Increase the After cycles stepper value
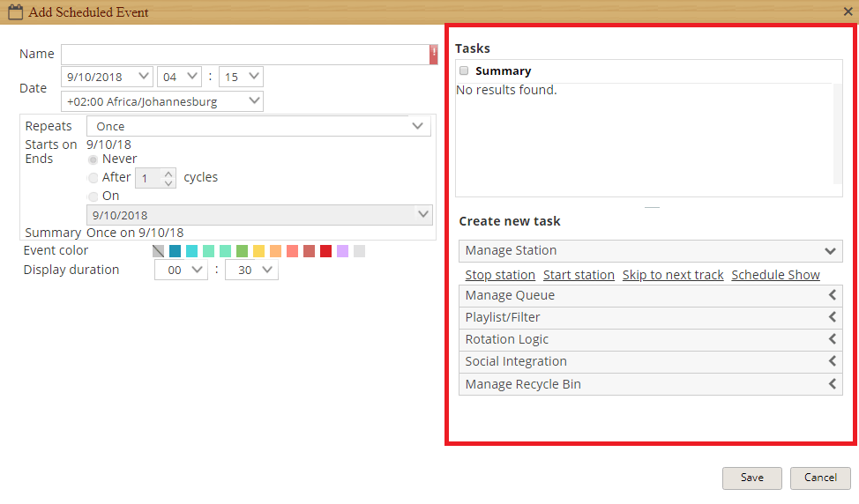The image size is (859, 504). point(168,174)
